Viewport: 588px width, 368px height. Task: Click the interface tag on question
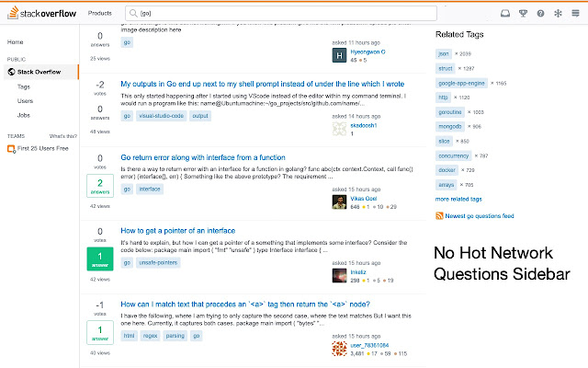150,189
